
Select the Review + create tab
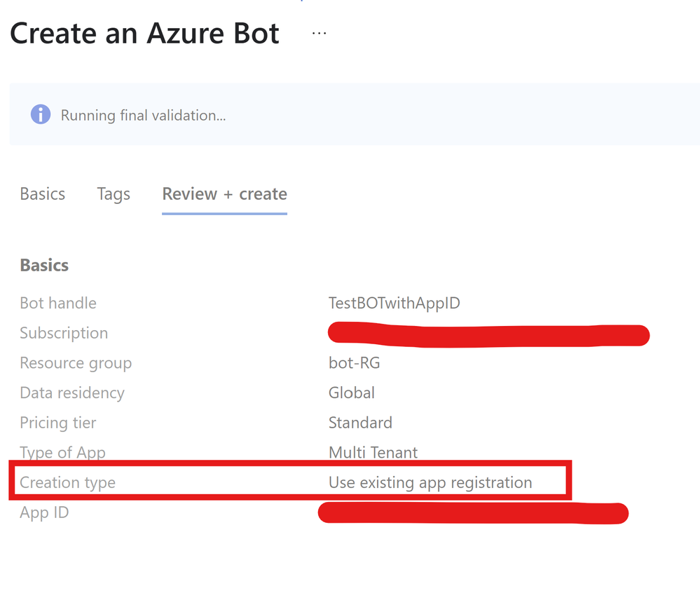click(224, 194)
